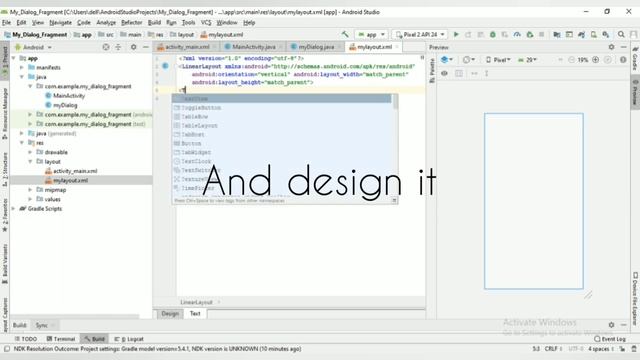Open Project panel gear settings

[x=133, y=47]
